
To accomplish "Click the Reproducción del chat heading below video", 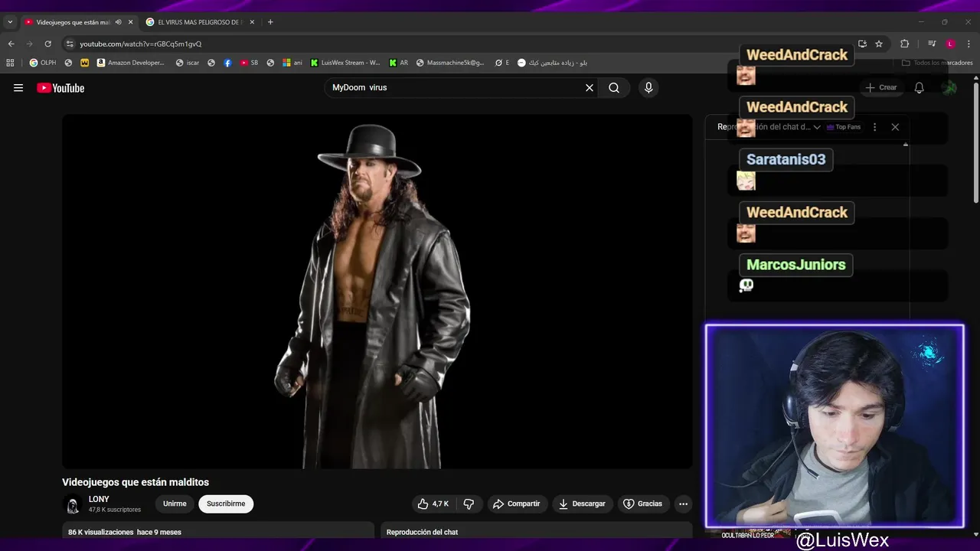I will click(422, 532).
